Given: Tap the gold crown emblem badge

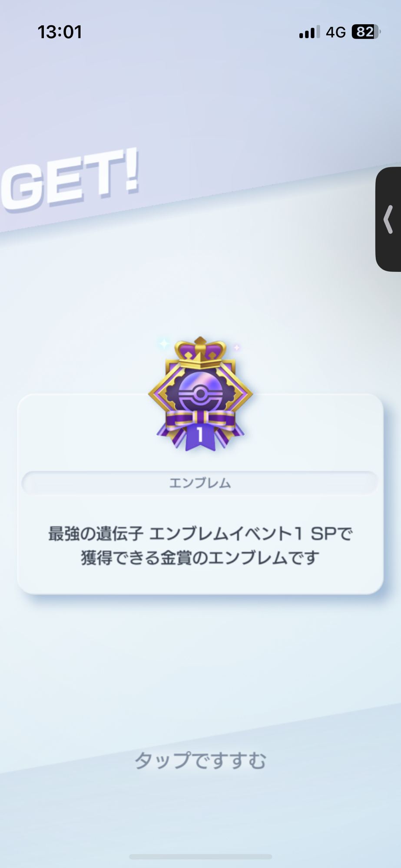Looking at the screenshot, I should (200, 394).
